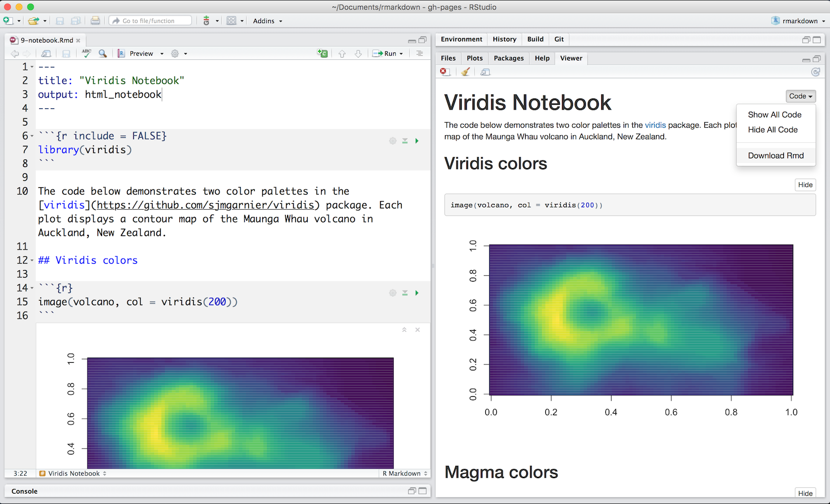Show Viewer content in new window
The height and width of the screenshot is (504, 830).
(485, 72)
